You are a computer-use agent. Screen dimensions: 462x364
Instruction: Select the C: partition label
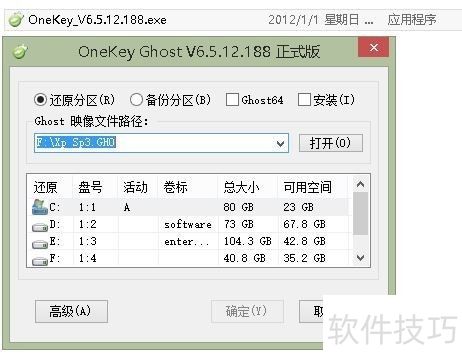55,207
